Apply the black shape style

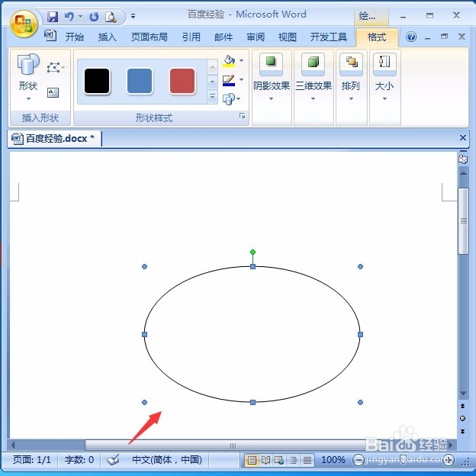[x=97, y=81]
